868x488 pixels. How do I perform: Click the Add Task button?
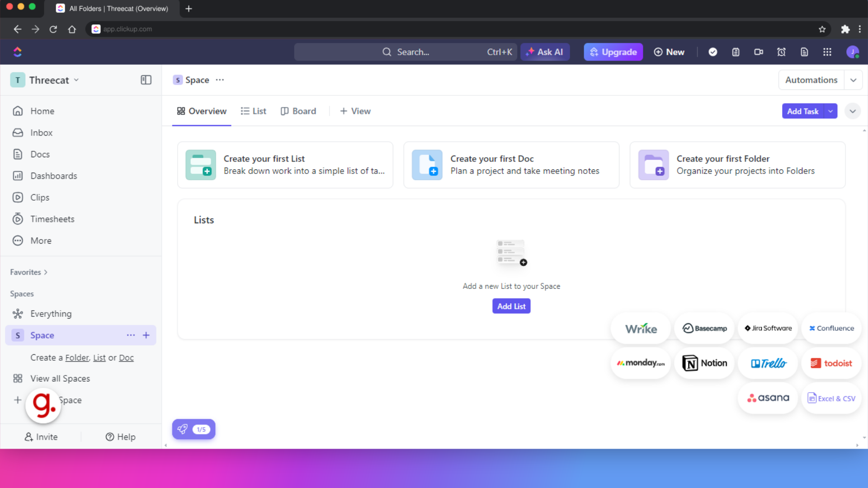point(803,111)
